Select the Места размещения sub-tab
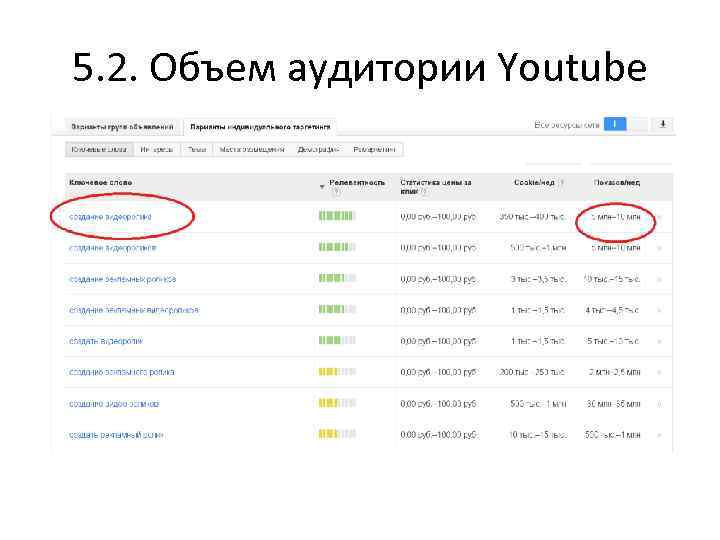The width and height of the screenshot is (720, 540). tap(252, 150)
